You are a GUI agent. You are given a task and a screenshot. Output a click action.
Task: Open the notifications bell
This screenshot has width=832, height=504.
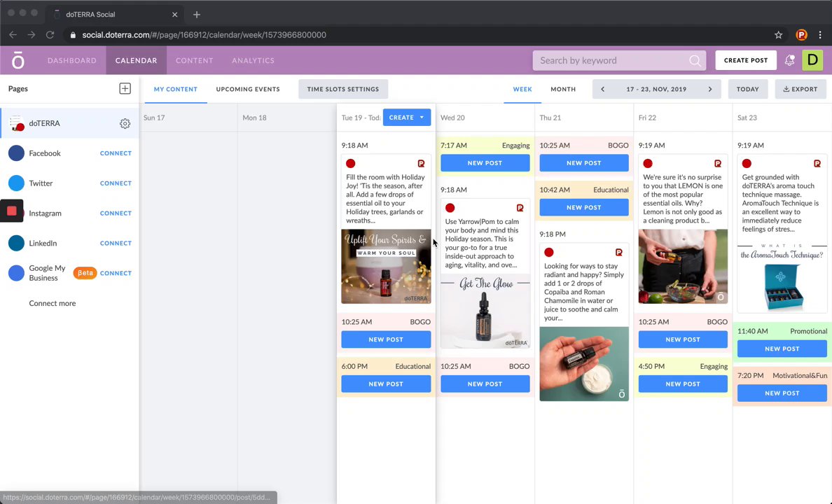pyautogui.click(x=789, y=60)
